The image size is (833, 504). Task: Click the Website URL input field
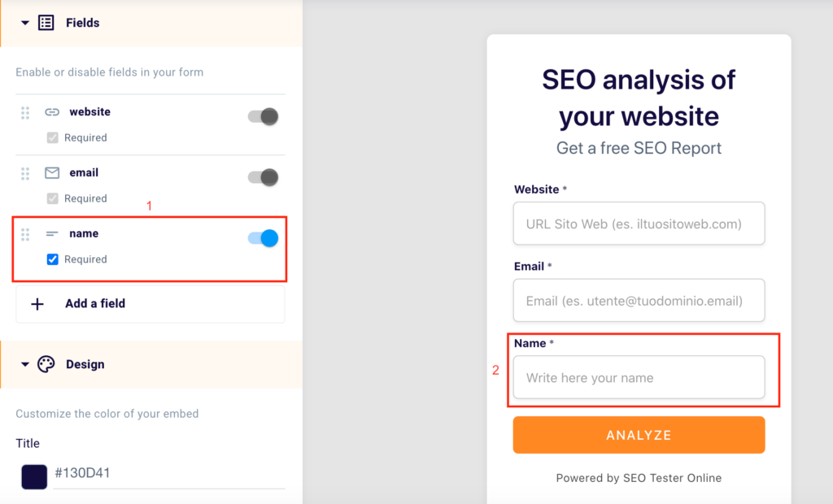[x=639, y=224]
